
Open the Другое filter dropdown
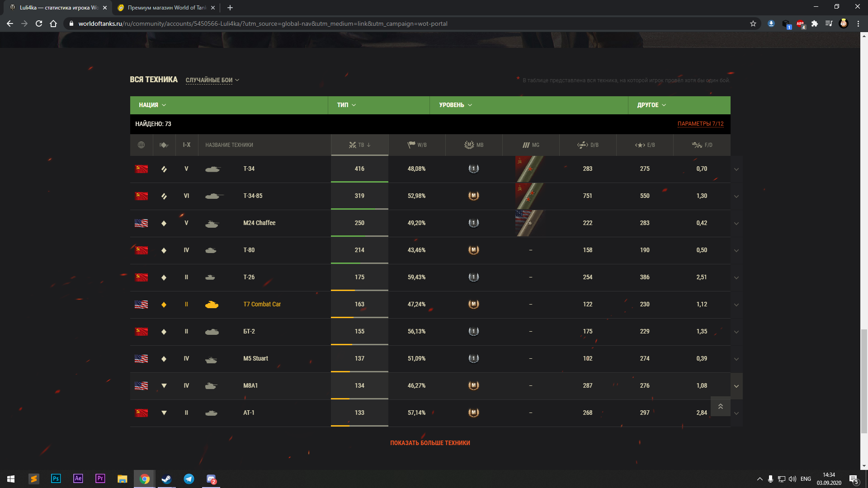[651, 105]
